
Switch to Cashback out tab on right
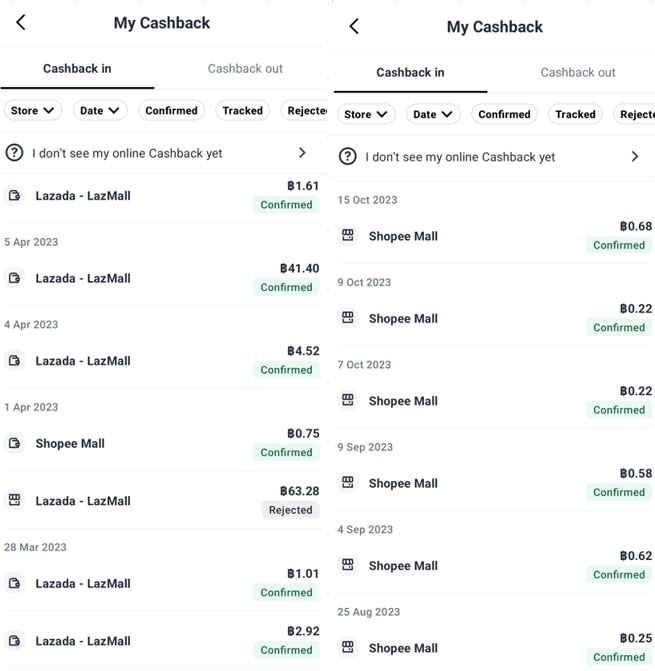pyautogui.click(x=578, y=72)
